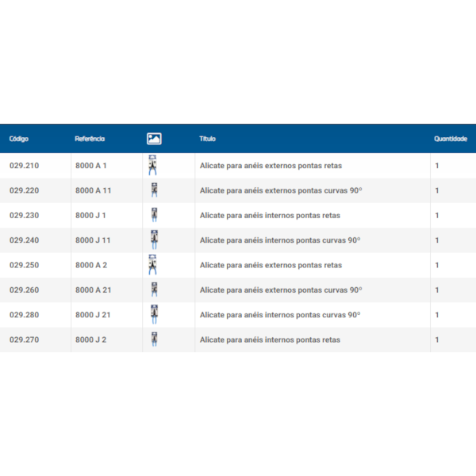
Task: View product image in 8000 A 21 row
Action: coord(154,290)
